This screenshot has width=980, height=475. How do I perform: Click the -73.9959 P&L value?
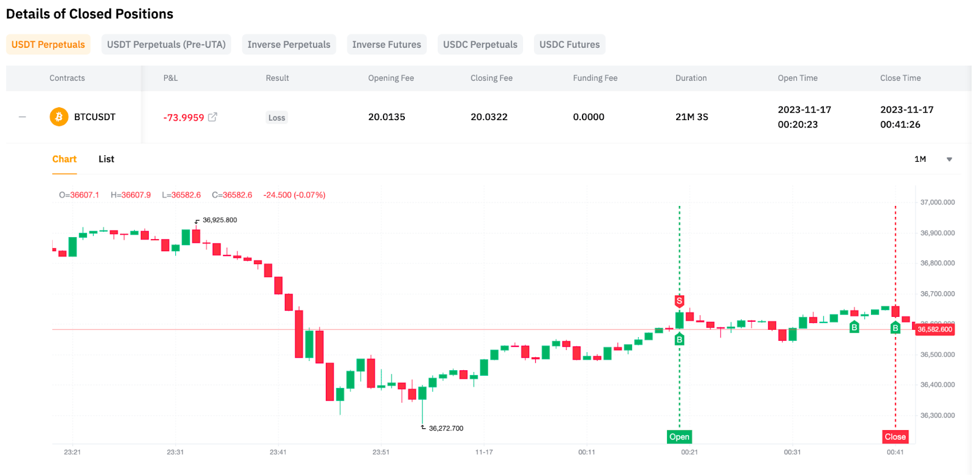(x=184, y=118)
